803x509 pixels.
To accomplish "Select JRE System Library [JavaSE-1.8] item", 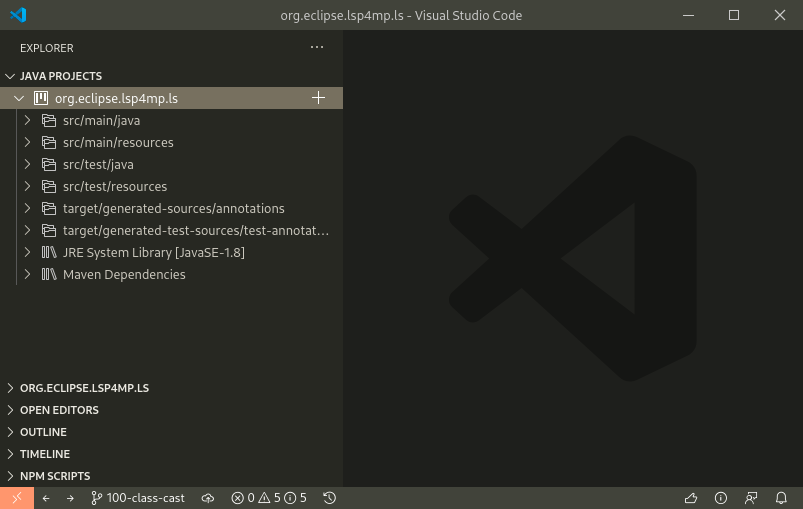I will pyautogui.click(x=172, y=252).
